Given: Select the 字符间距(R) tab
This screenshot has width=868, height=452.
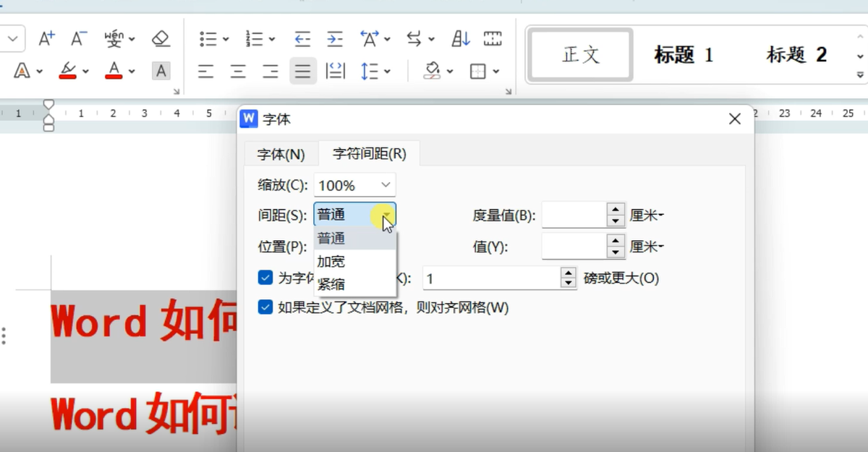Looking at the screenshot, I should coord(369,154).
